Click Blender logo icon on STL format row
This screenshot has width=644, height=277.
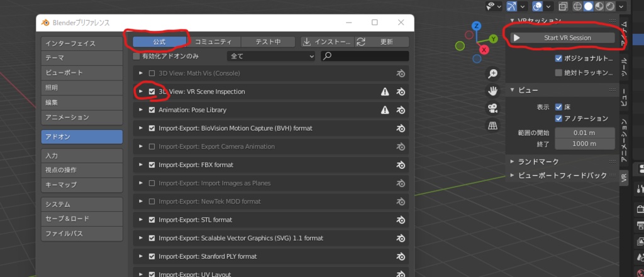point(401,220)
